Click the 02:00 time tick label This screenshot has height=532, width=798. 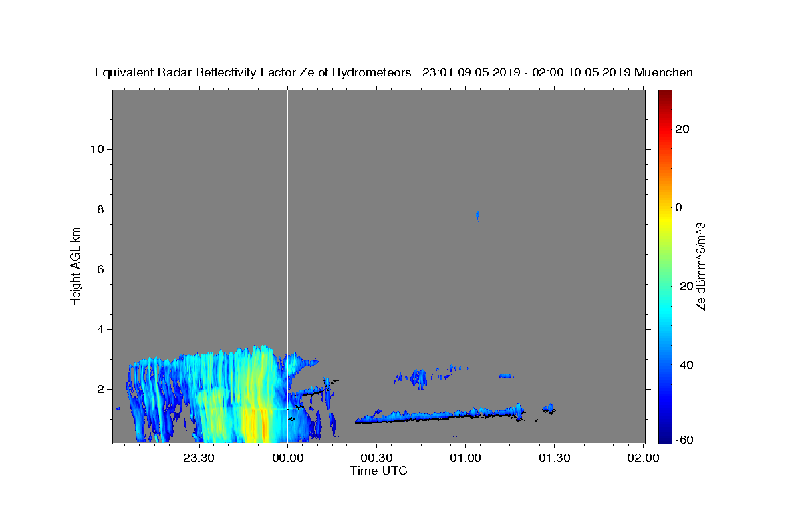pos(644,458)
